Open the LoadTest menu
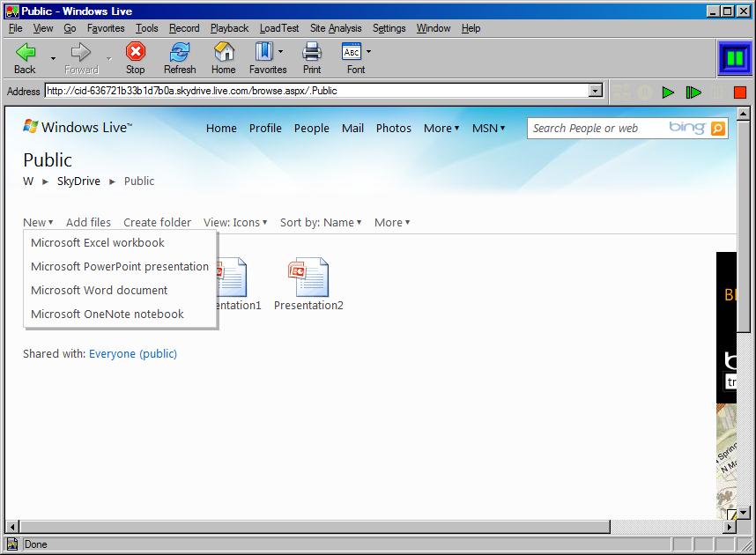This screenshot has height=555, width=756. 279,28
